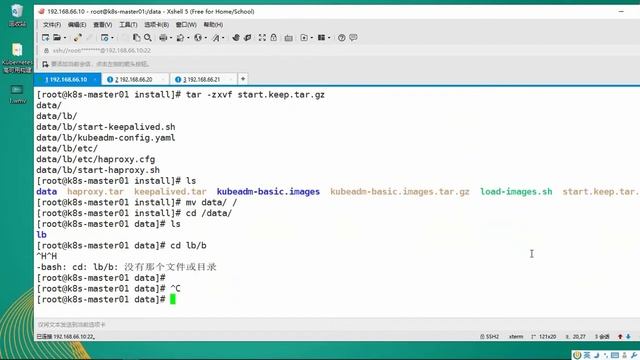Close the 192.168.66.20 tab
Image resolution: width=640 pixels, height=360 pixels.
tap(162, 79)
